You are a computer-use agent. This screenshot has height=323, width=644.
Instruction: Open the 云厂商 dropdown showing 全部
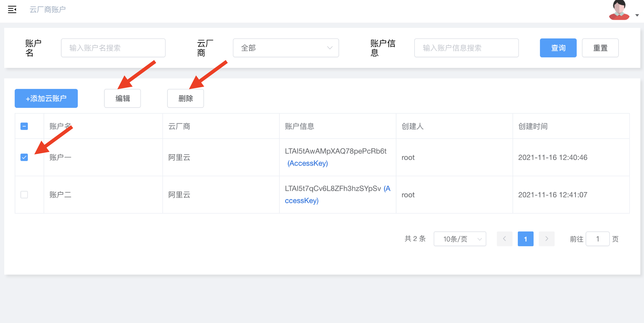286,48
